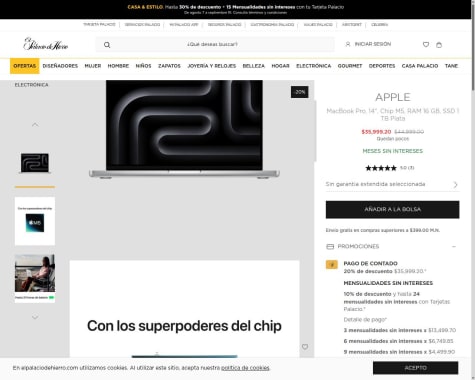Collapse the Promociones section

(x=454, y=247)
